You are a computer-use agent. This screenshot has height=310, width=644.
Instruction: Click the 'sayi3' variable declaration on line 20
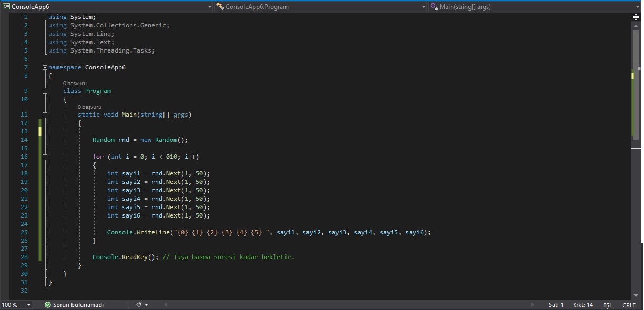pos(131,190)
